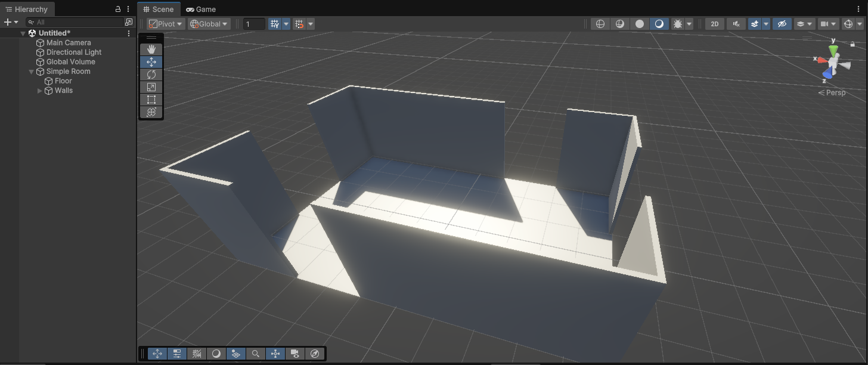Viewport: 868px width, 365px height.
Task: Switch to the Scene tab
Action: pos(159,9)
